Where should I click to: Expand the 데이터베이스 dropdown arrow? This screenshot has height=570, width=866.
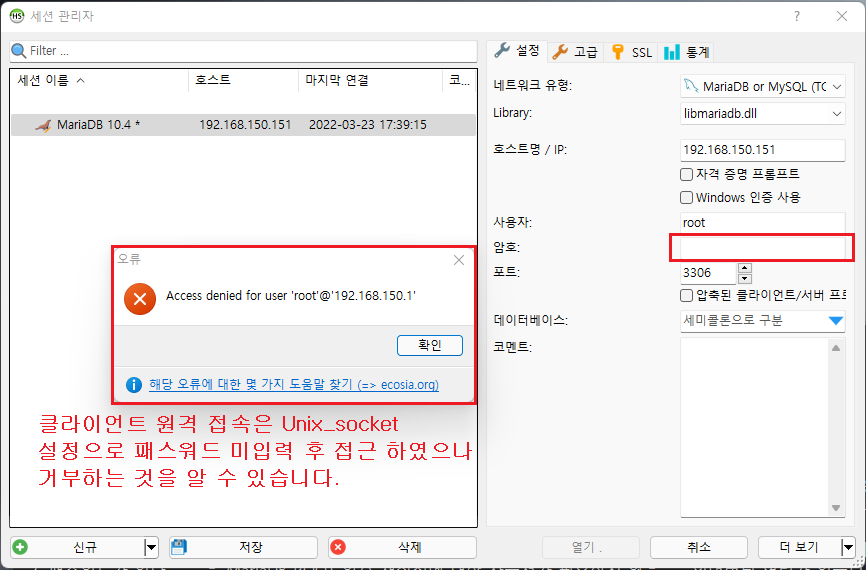pyautogui.click(x=836, y=320)
